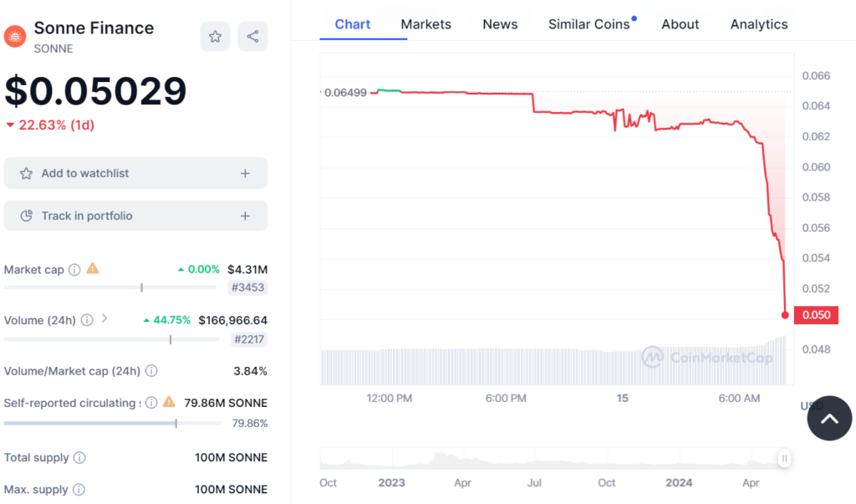Click the 0.06499 opening price label
856x504 pixels.
[x=345, y=92]
